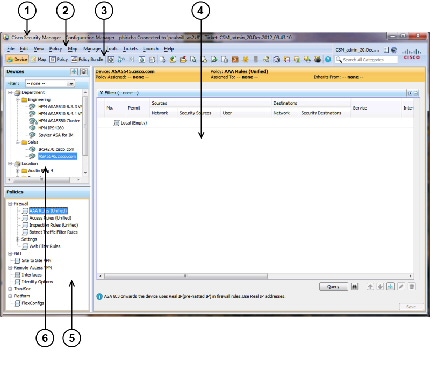Select the first device under the Engineering folder
Screen dimensions: 433x369
click(59, 107)
